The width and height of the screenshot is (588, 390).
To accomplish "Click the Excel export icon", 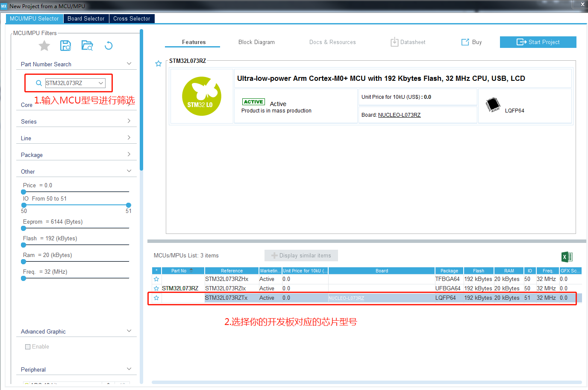I will 567,257.
